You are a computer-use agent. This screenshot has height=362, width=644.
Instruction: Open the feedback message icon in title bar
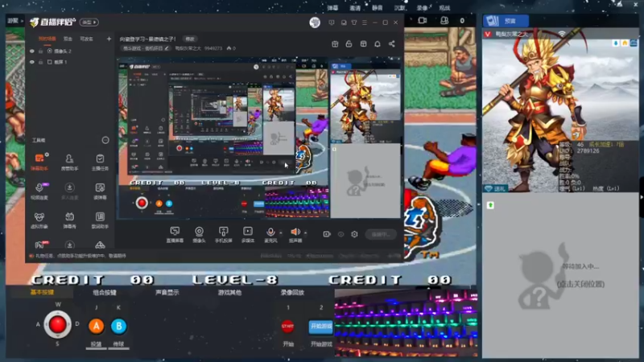tap(332, 23)
